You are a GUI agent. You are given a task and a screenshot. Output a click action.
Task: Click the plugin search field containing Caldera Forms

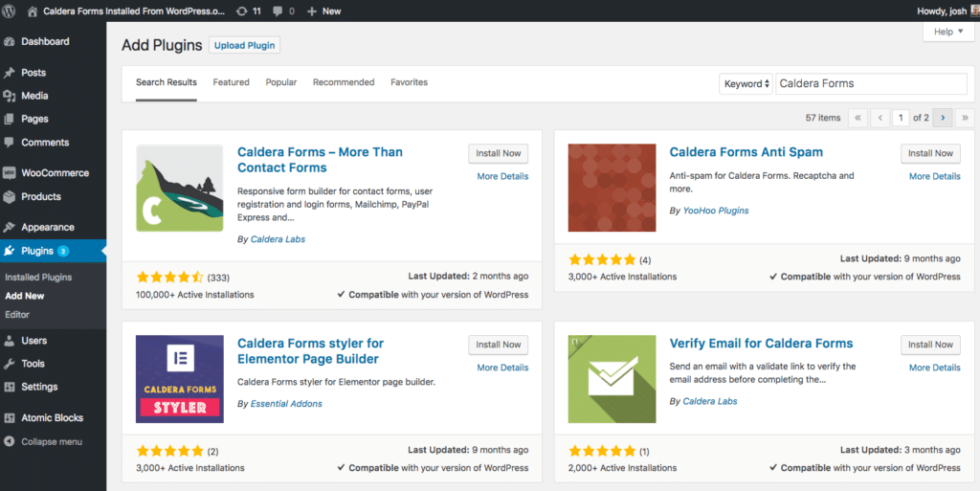(x=871, y=83)
